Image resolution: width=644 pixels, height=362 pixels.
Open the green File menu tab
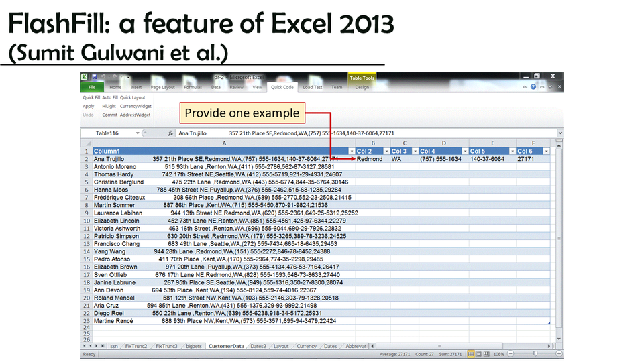click(92, 87)
